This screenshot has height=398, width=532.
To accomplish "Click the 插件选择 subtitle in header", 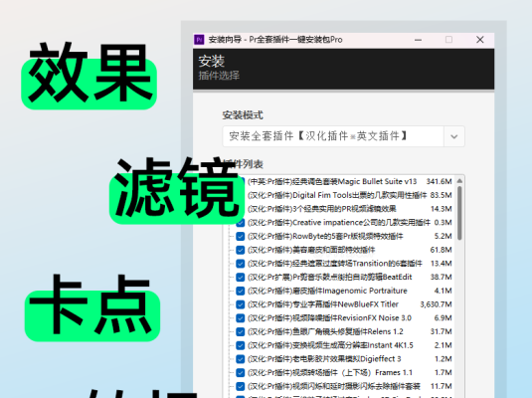I will [219, 76].
